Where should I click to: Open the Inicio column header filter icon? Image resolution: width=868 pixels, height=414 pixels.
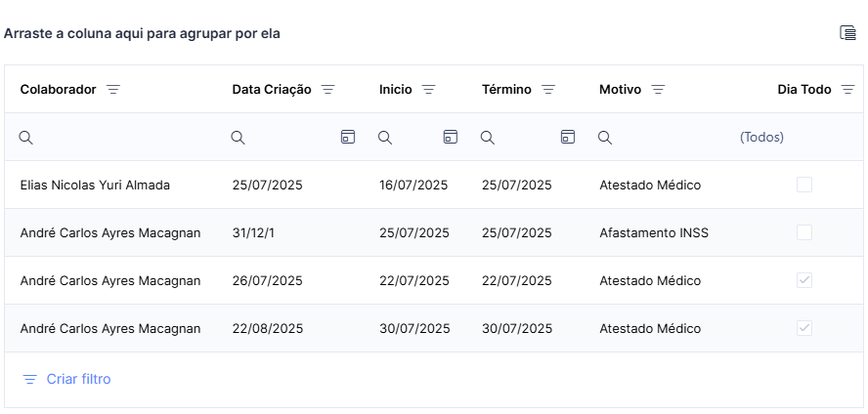click(429, 90)
